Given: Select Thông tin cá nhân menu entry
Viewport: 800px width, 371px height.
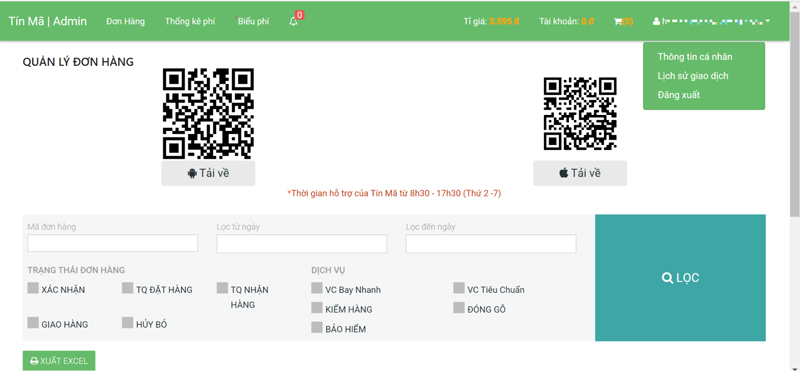Looking at the screenshot, I should pos(694,57).
